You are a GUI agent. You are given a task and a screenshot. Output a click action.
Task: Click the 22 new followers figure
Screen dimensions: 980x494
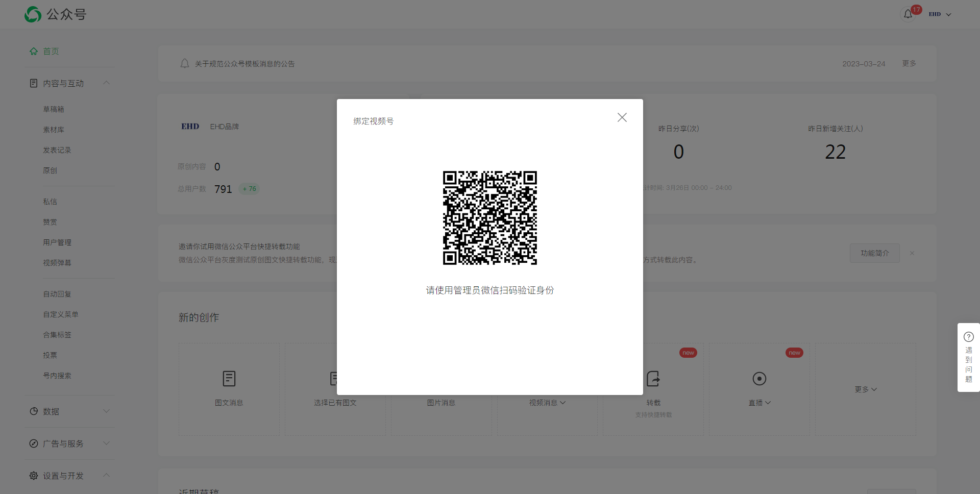tap(836, 152)
